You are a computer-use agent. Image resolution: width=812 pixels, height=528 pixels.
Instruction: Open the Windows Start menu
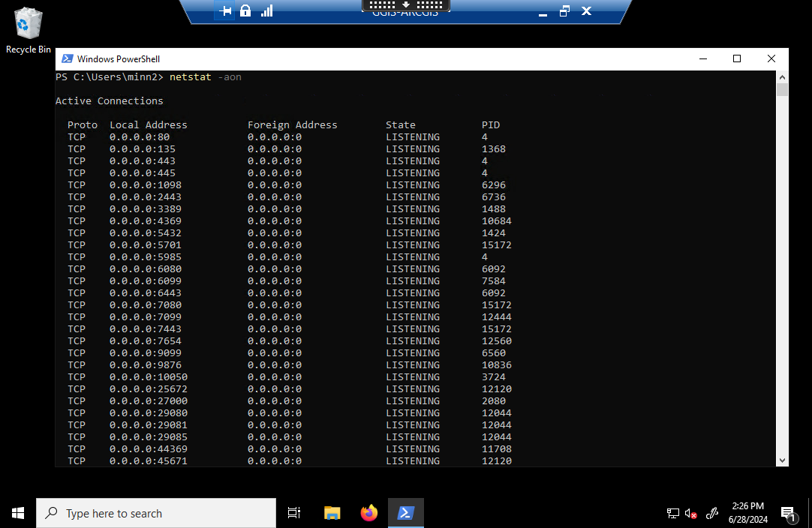pos(18,513)
